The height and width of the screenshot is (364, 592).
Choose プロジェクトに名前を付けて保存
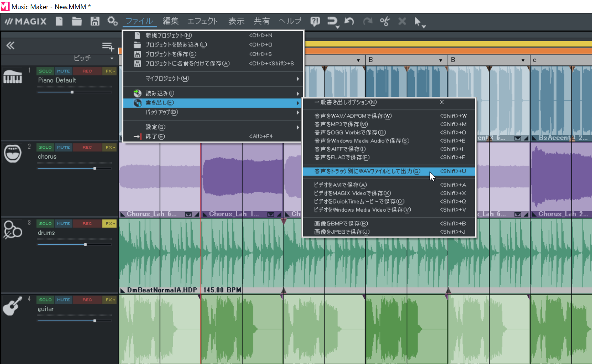pos(213,63)
